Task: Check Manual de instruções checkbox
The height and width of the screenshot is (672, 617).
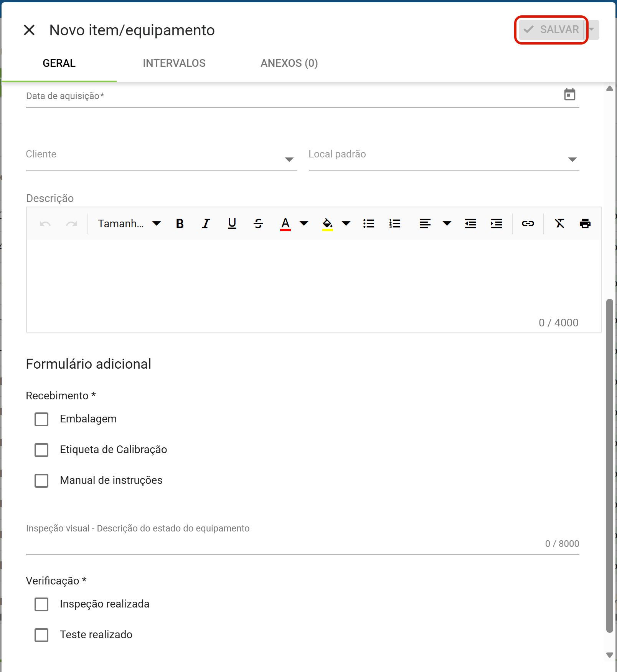Action: (x=41, y=481)
